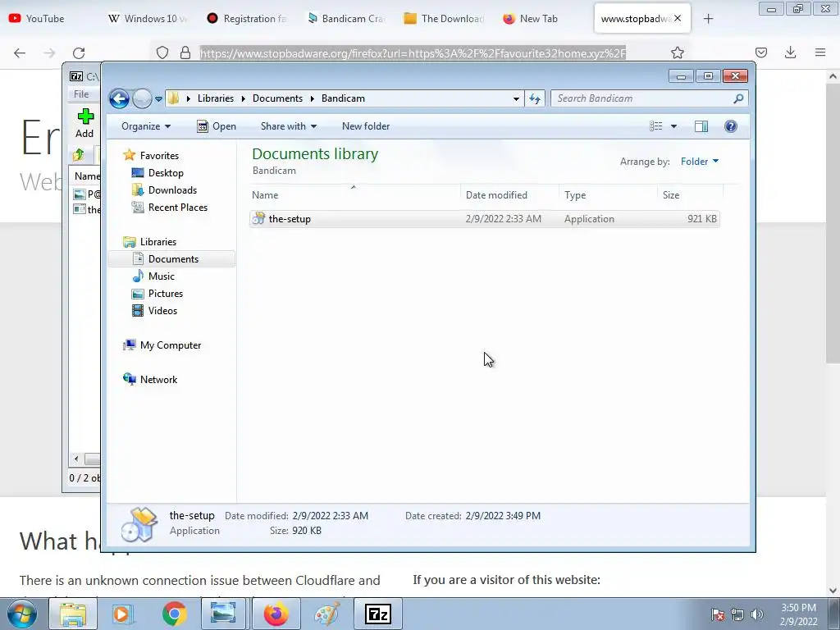Sort by Name column header
The height and width of the screenshot is (630, 840).
click(354, 195)
